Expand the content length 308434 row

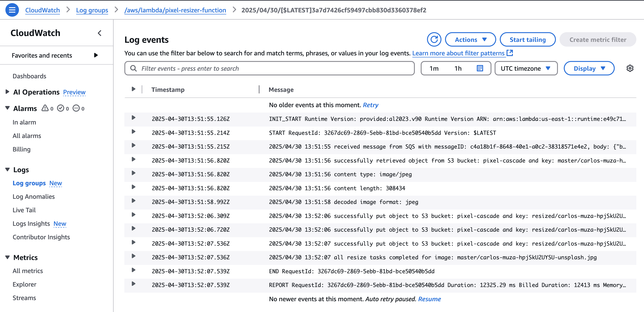point(133,187)
